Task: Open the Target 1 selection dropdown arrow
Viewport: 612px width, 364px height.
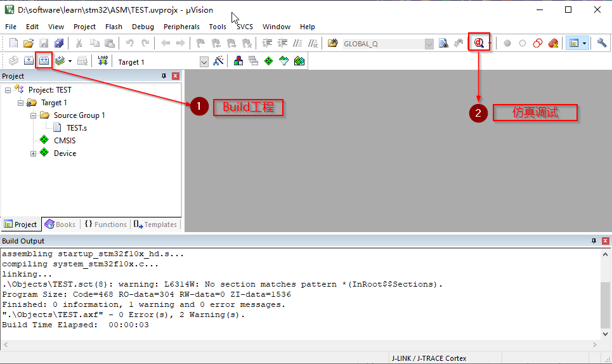Action: coord(204,62)
